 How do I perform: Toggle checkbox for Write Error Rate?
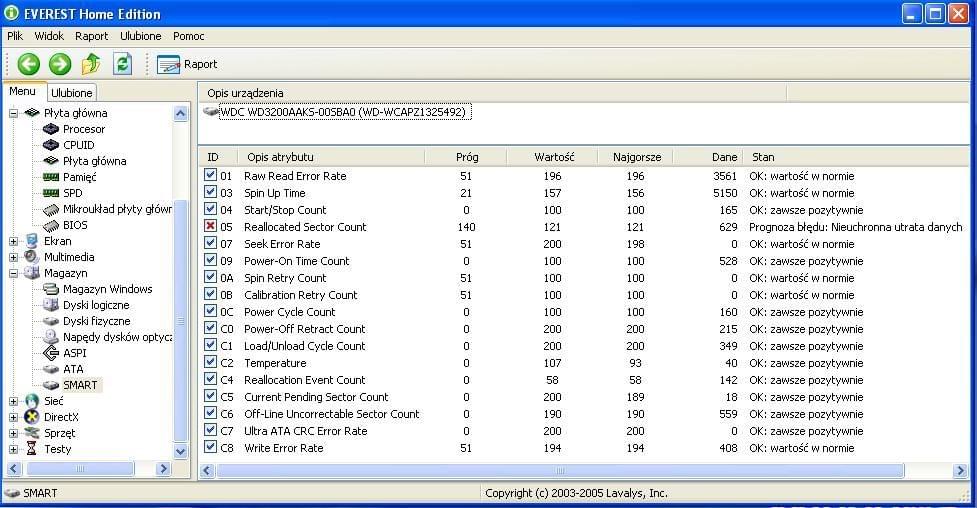(x=211, y=447)
